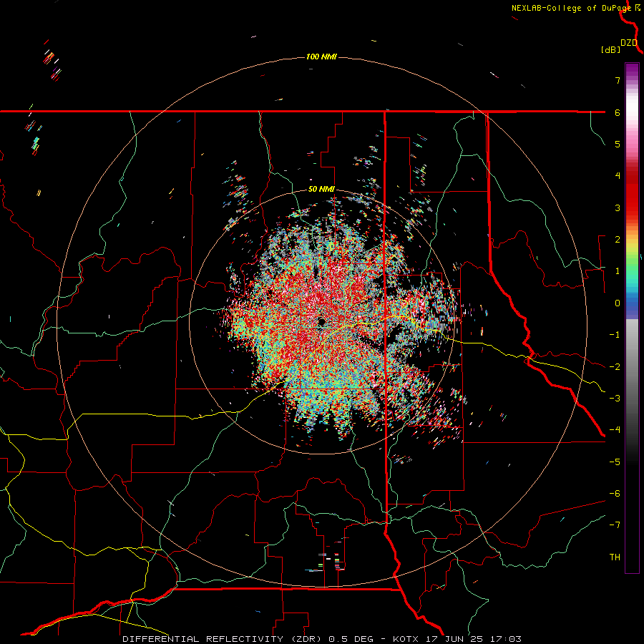
Task: Click the -3 value on color scale
Action: [x=615, y=399]
